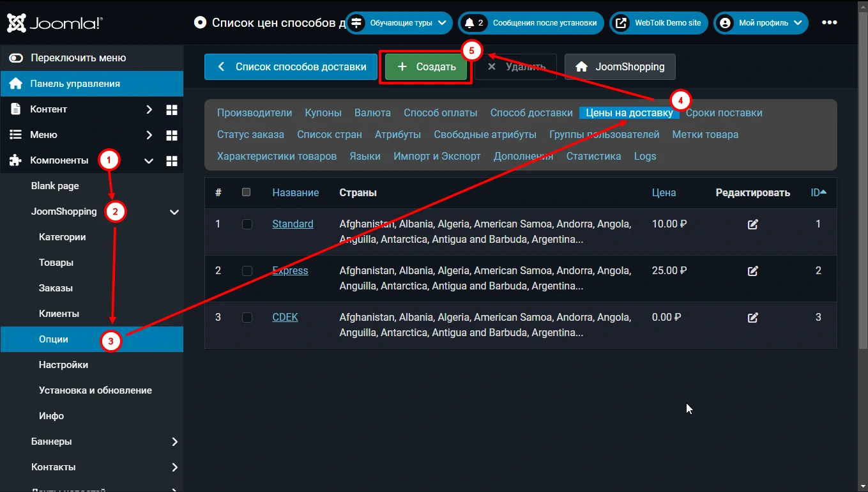This screenshot has width=868, height=492.
Task: Open the Статус заказа tab
Action: 250,135
